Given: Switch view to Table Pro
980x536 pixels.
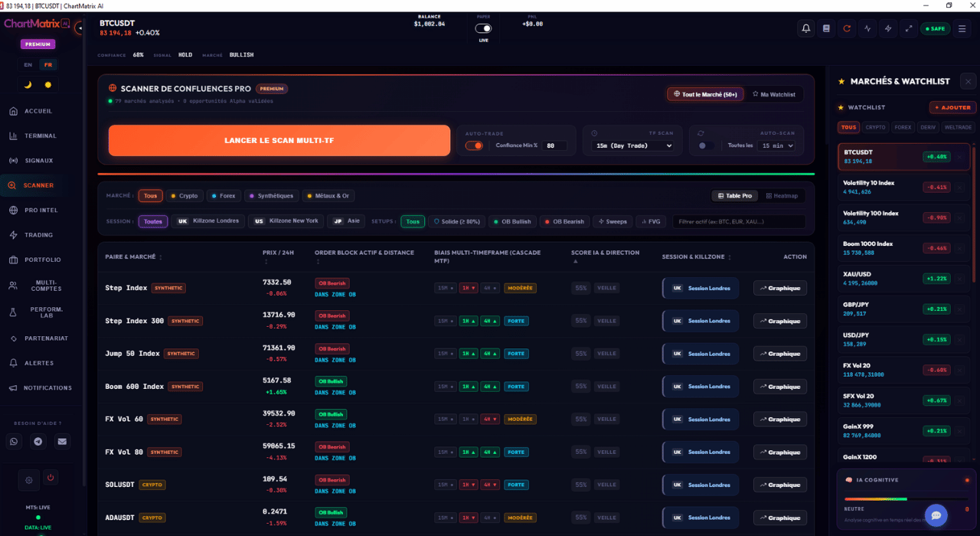Looking at the screenshot, I should tap(734, 196).
